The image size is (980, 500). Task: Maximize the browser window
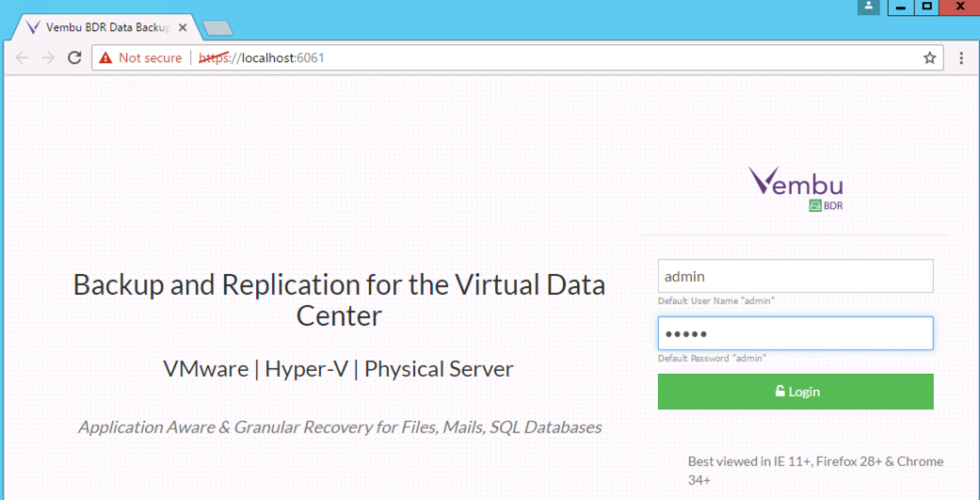927,8
